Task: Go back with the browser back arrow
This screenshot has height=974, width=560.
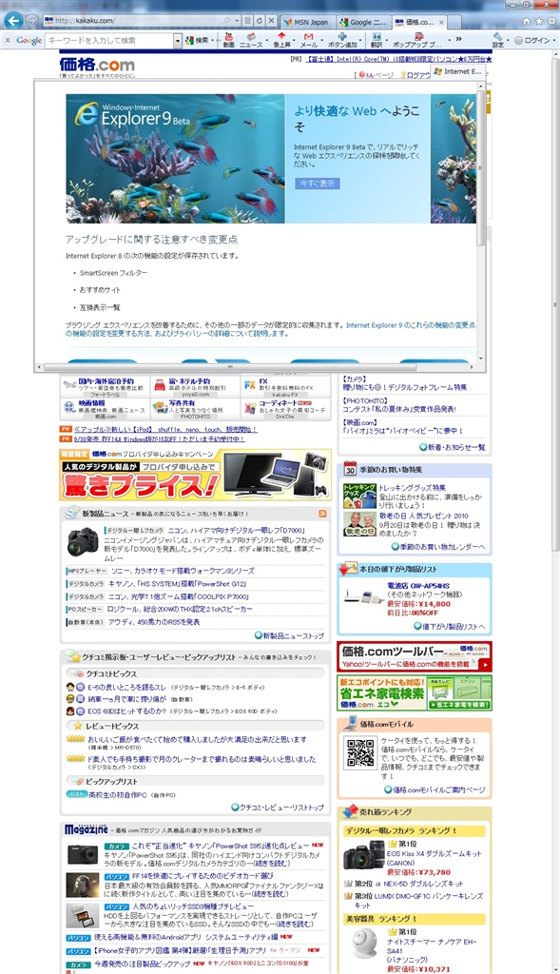Action: 13,21
